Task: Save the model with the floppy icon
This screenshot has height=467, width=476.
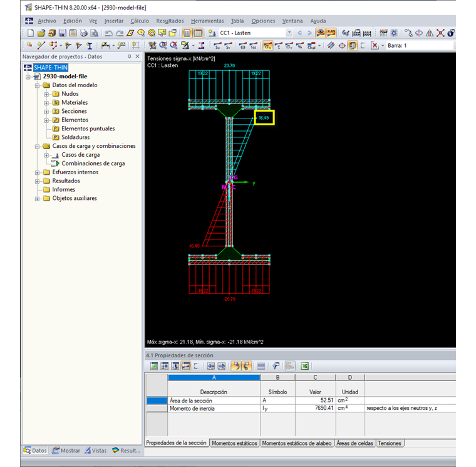Action: (63, 33)
